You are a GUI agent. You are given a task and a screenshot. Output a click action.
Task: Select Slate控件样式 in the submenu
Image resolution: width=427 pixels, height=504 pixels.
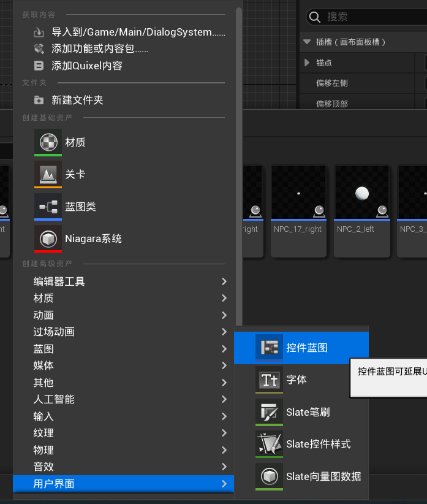(x=301, y=444)
